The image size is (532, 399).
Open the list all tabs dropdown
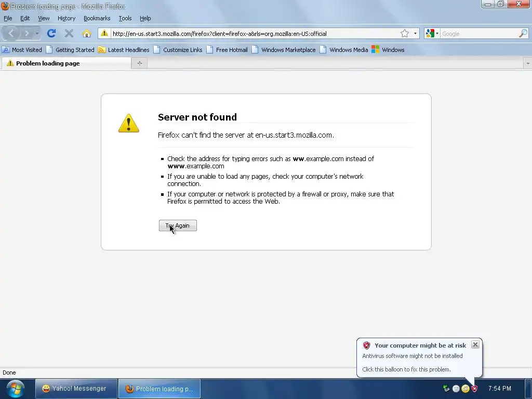528,63
